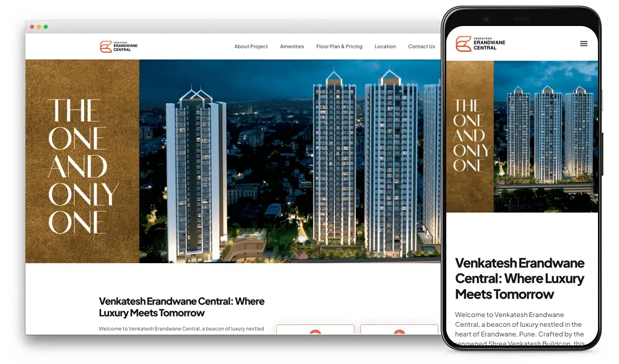Click the red close button of the browser window

pyautogui.click(x=32, y=27)
